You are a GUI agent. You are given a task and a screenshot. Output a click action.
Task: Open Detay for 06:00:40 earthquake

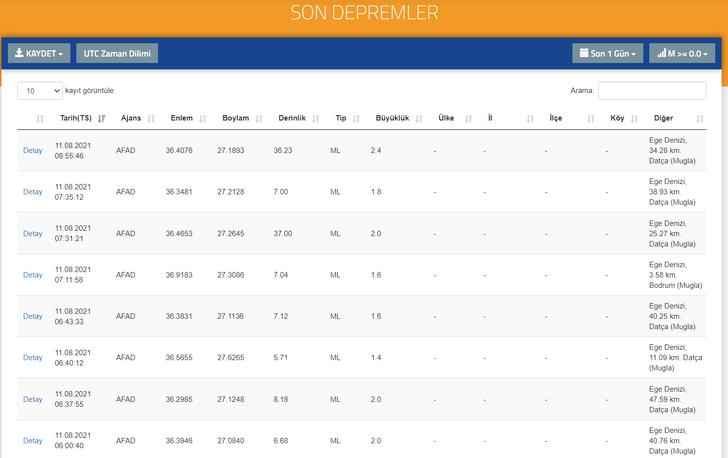tap(32, 441)
